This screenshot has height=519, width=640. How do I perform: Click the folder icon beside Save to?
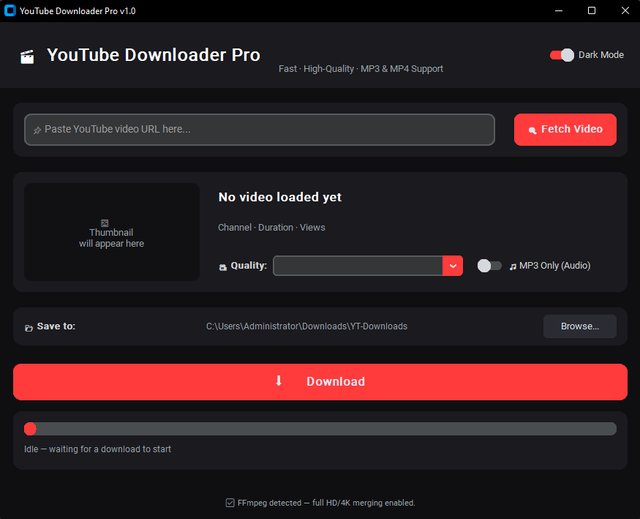point(29,328)
